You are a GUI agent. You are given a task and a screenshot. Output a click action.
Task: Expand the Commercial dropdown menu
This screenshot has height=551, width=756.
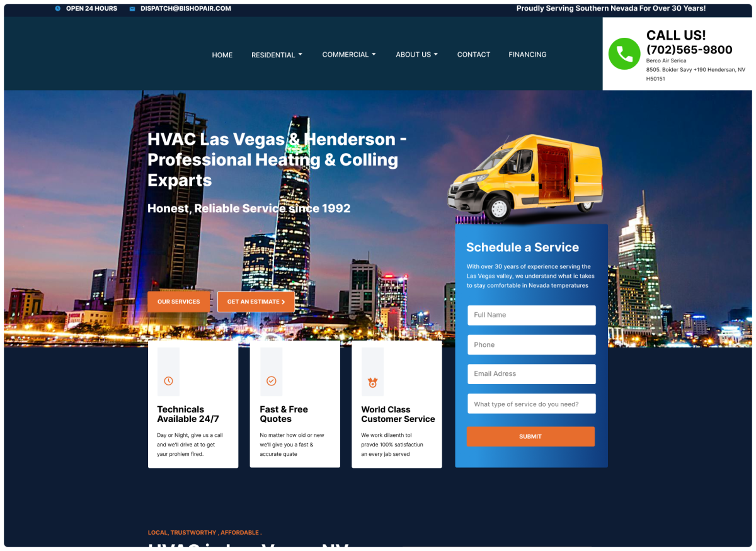tap(348, 55)
